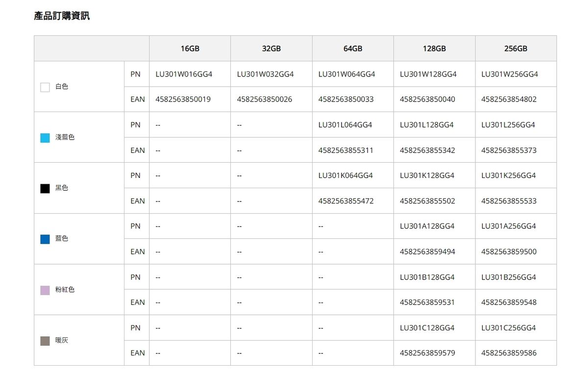
Task: Select the 64GB column header
Action: [x=353, y=49]
